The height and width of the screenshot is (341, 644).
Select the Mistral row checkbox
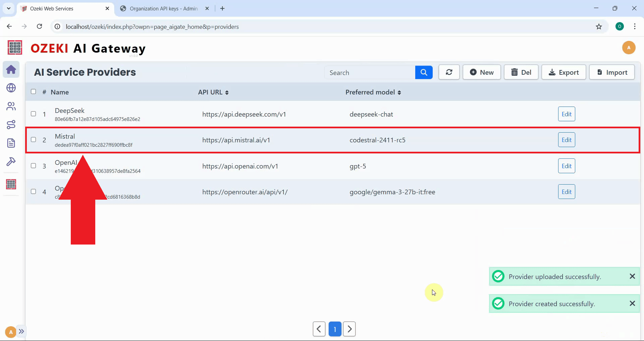(34, 140)
